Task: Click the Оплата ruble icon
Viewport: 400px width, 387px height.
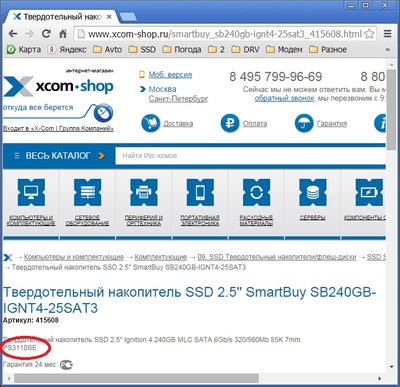Action: (230, 123)
